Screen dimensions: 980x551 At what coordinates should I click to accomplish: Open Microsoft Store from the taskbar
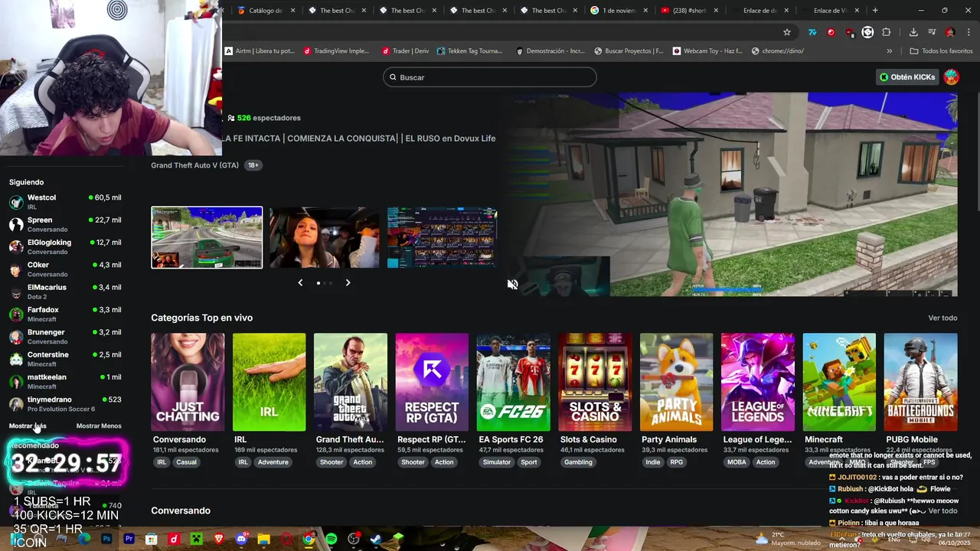point(152,539)
